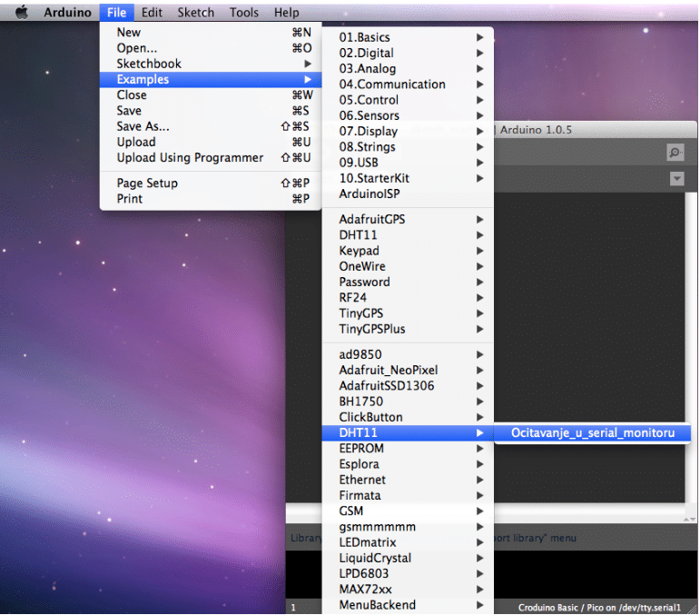Screen dimensions: 700x615
Task: Choose Upload Using Programmer
Action: [x=190, y=157]
